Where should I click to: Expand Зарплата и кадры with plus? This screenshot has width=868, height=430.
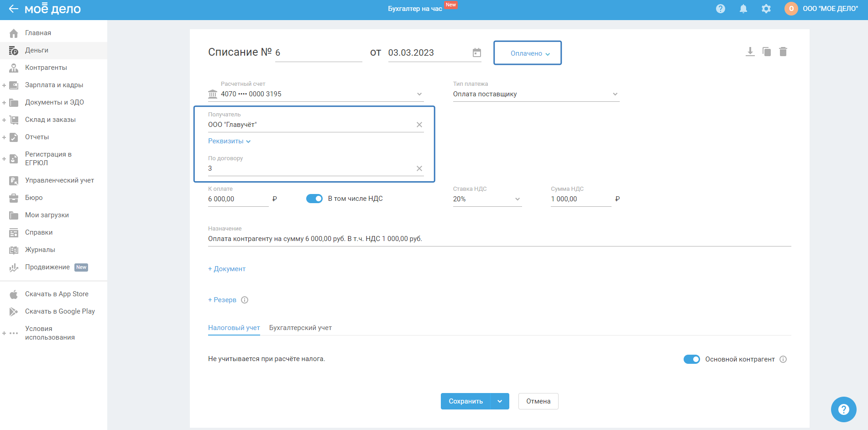[x=4, y=85]
